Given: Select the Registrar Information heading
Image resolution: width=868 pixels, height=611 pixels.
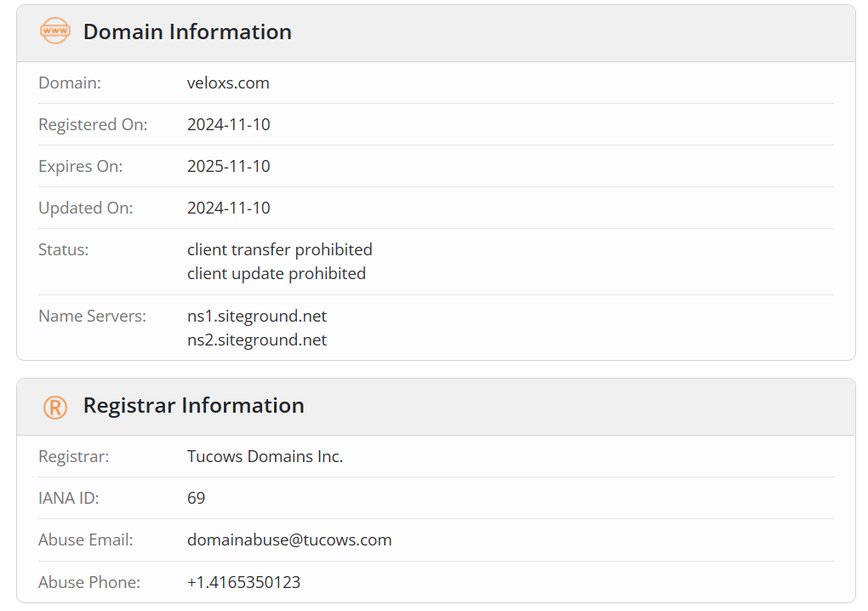Looking at the screenshot, I should (x=194, y=406).
